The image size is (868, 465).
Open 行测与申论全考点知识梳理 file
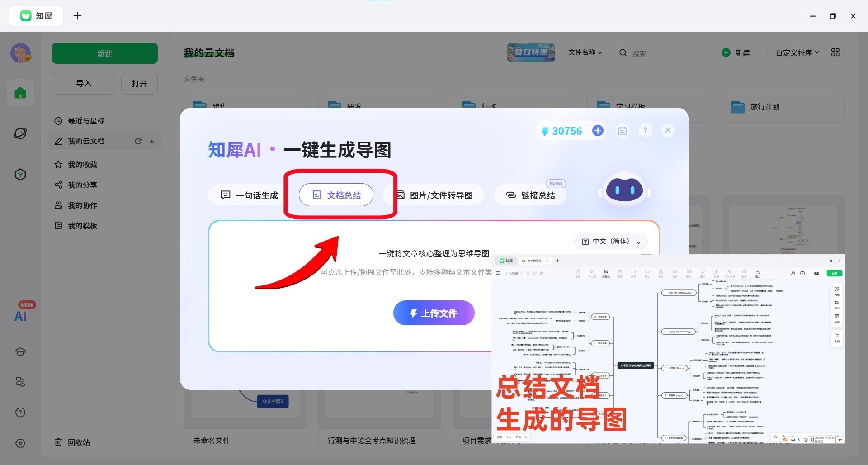click(372, 440)
